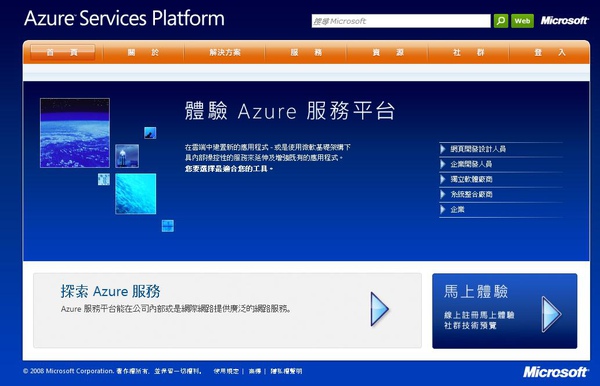The width and height of the screenshot is (600, 386).
Task: Click the 2008 Microsoft Corporation copyright text
Action: tap(112, 371)
